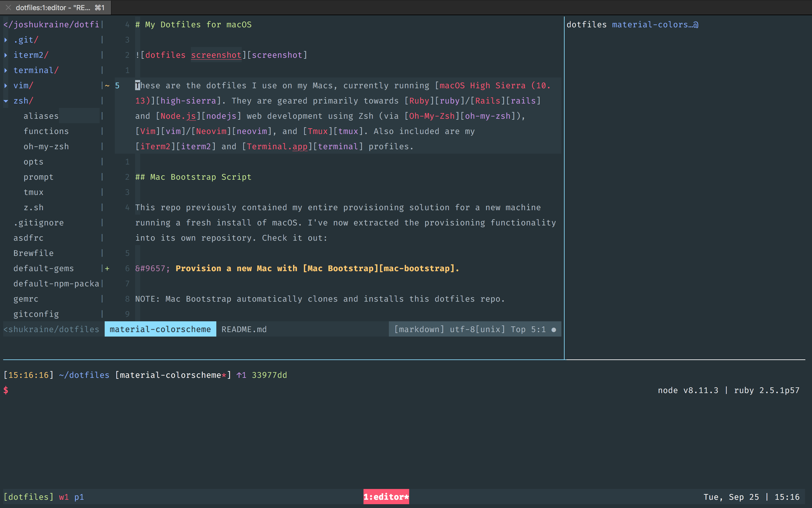
Task: Close the dotfiles:1:editor tab
Action: pos(8,7)
